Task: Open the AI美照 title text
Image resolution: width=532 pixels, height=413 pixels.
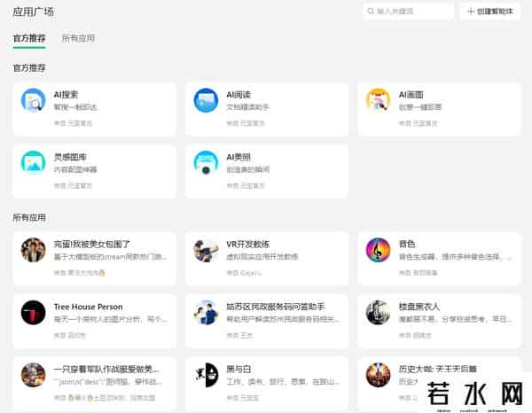Action: coord(239,157)
